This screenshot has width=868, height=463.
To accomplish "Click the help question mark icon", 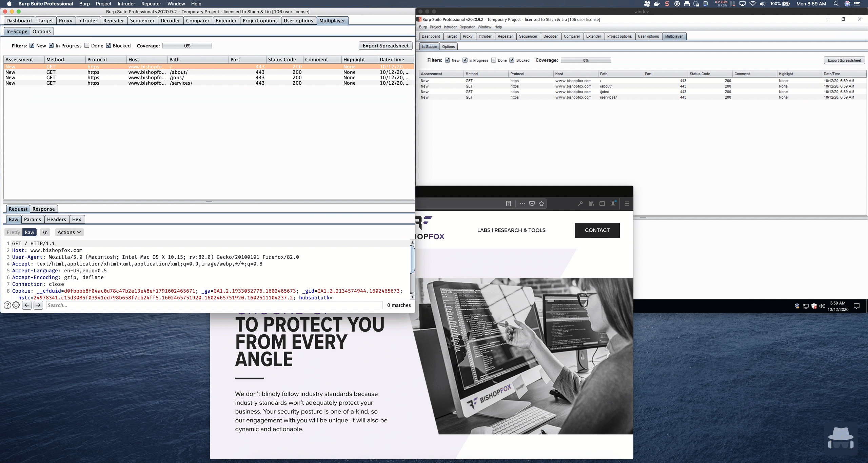I will pyautogui.click(x=7, y=305).
